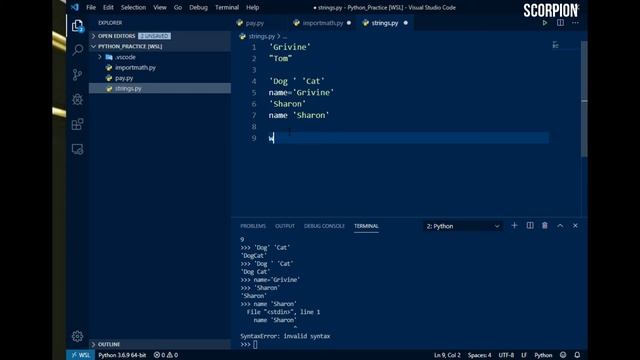The height and width of the screenshot is (360, 640).
Task: Place cursor on line 5 name='Grivine'
Action: (301, 93)
